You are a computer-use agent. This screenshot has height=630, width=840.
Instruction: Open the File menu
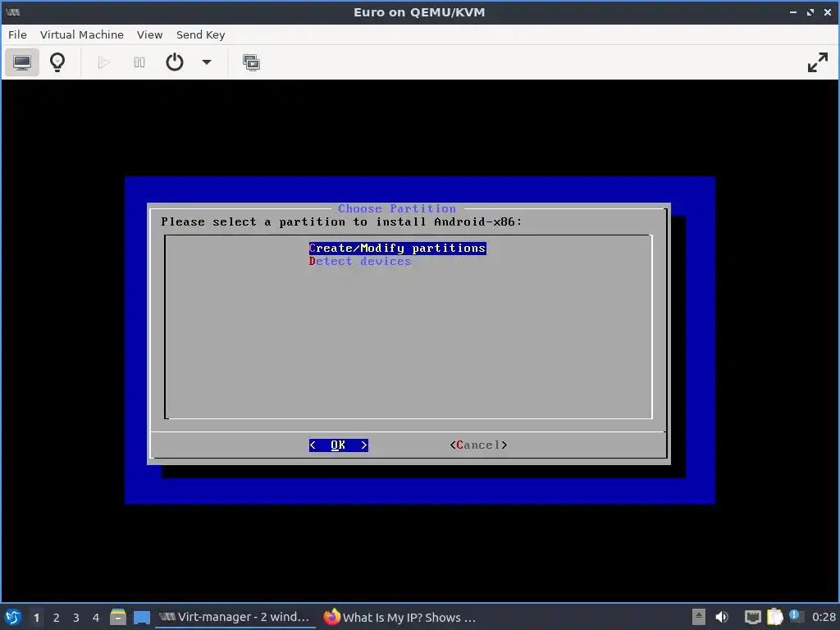pos(17,34)
